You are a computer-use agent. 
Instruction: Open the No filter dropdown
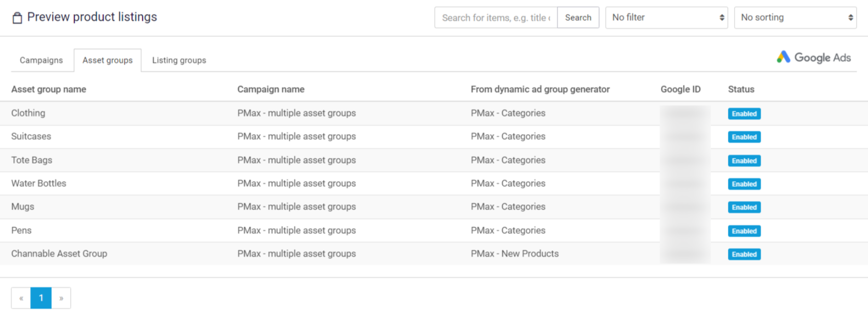click(x=666, y=18)
